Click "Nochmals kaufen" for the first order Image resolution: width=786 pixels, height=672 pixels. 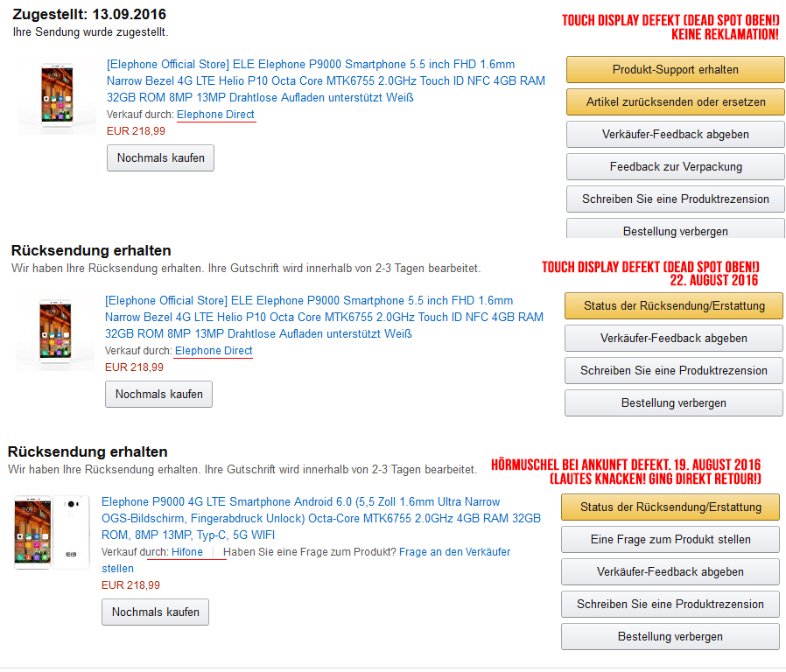click(x=160, y=158)
